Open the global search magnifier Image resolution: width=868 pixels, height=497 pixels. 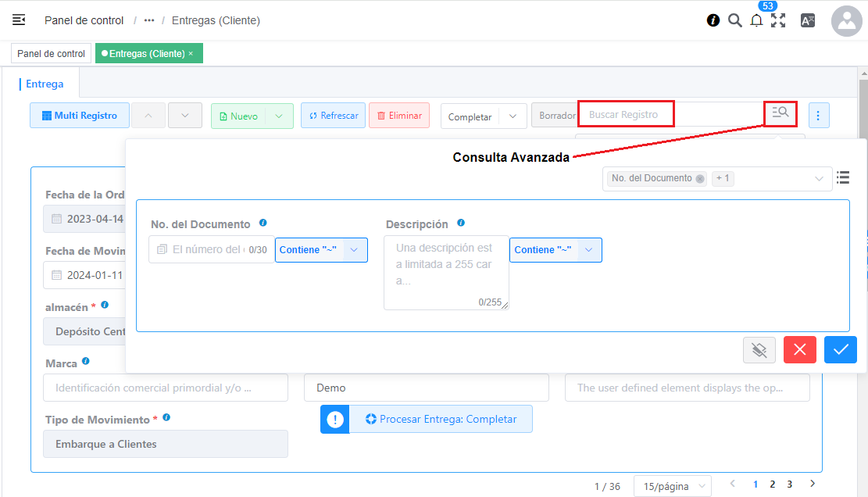coord(734,21)
